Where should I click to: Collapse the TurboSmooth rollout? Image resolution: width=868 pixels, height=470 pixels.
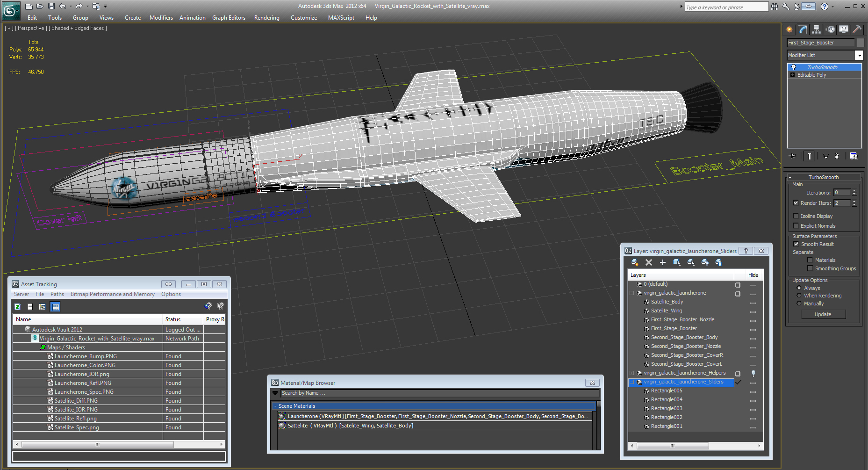(x=824, y=177)
